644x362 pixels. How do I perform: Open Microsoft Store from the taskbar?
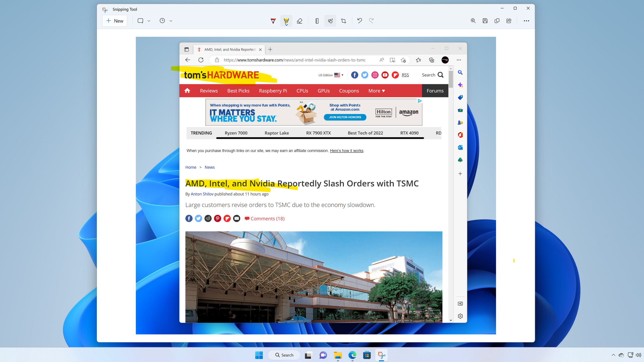(367, 355)
